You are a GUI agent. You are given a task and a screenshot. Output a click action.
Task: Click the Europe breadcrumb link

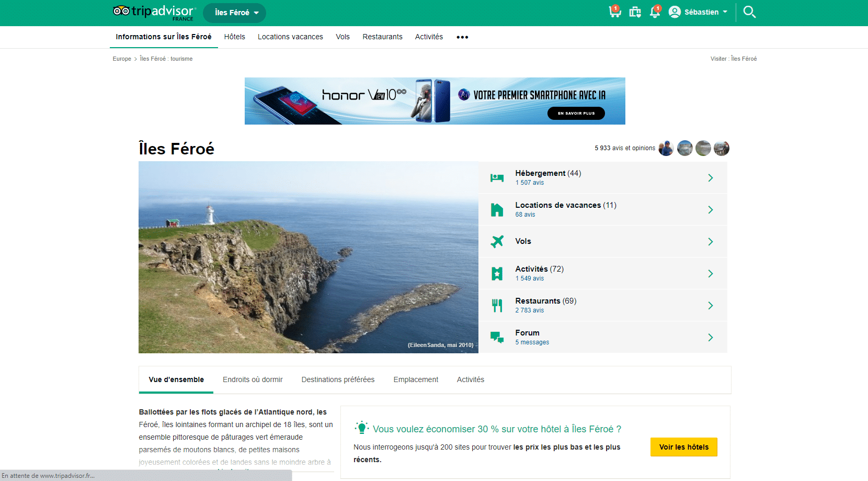122,59
